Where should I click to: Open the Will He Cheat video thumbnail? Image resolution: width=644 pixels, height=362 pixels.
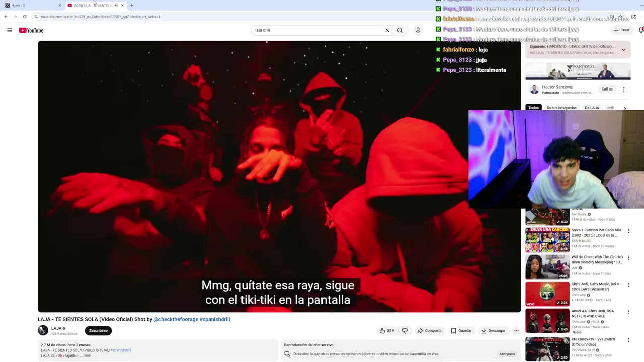click(x=547, y=267)
